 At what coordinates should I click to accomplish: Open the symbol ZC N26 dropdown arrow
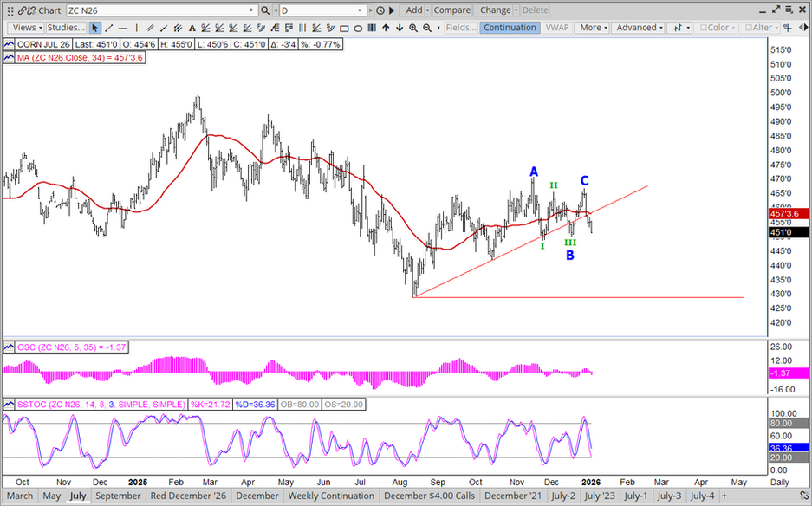[251, 10]
